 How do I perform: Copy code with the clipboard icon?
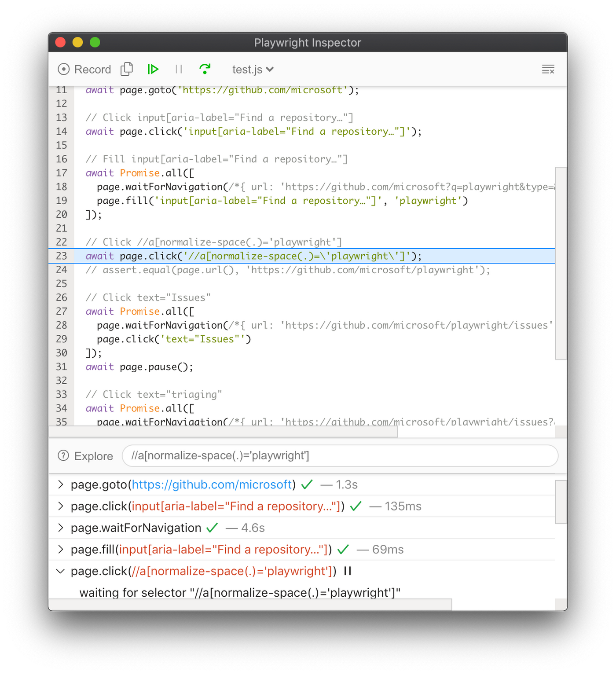127,69
